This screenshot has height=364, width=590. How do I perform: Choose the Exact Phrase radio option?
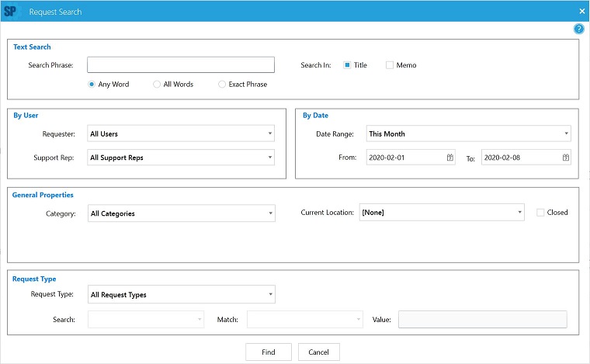[222, 84]
